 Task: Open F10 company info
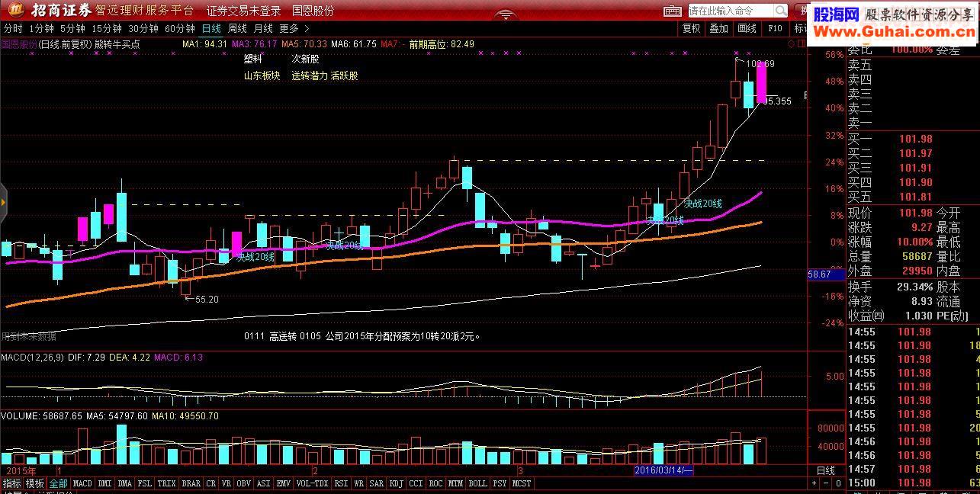775,28
